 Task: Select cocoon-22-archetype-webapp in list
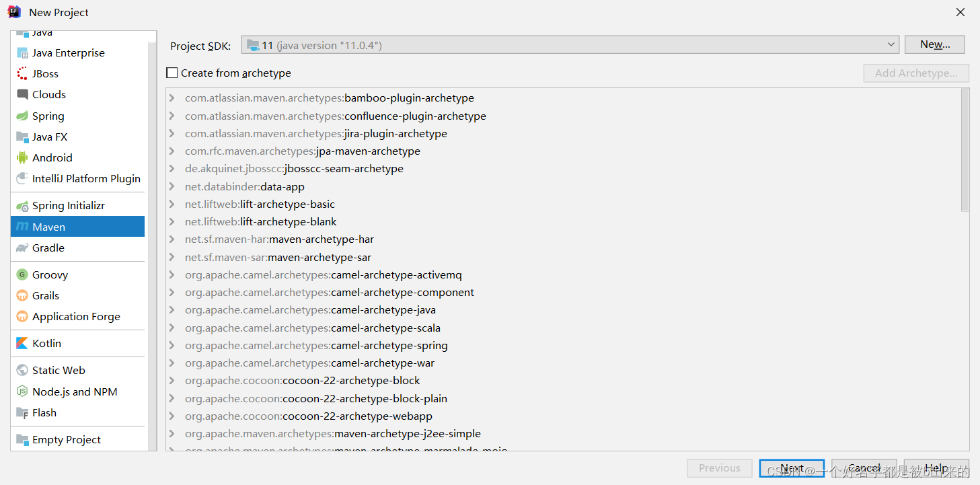pos(309,416)
